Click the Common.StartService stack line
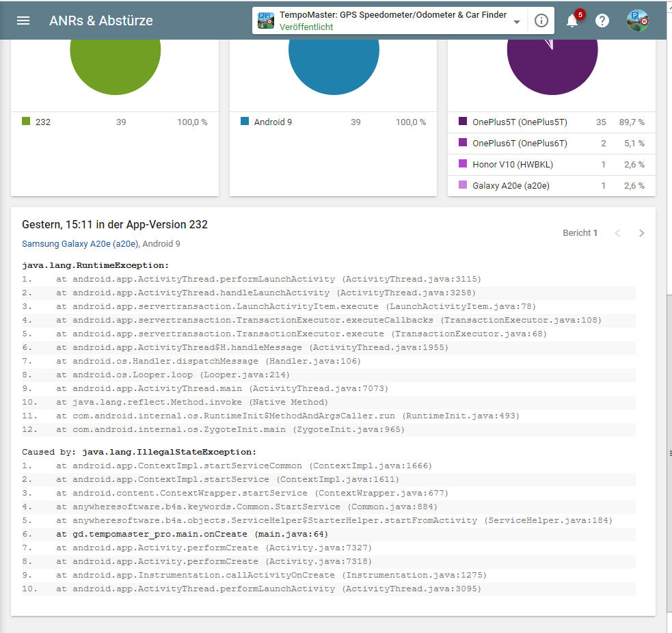This screenshot has height=633, width=672. coord(329,507)
